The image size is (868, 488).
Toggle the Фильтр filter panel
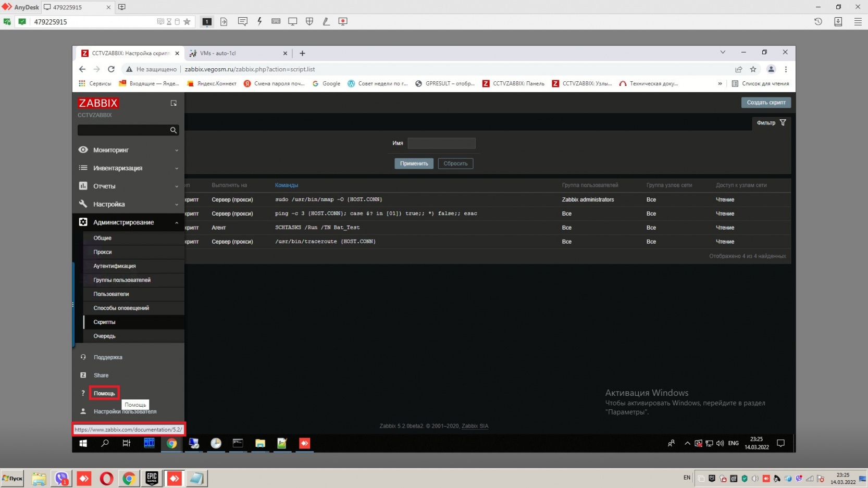coord(772,123)
